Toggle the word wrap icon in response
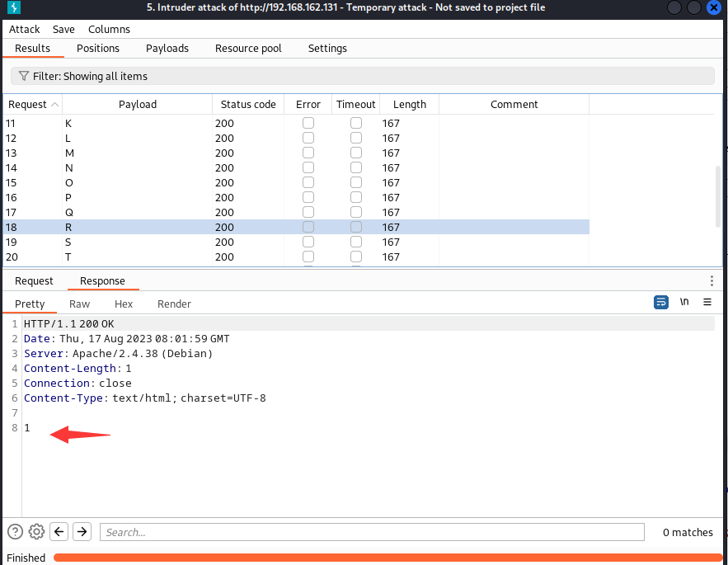This screenshot has height=565, width=728. click(x=660, y=303)
